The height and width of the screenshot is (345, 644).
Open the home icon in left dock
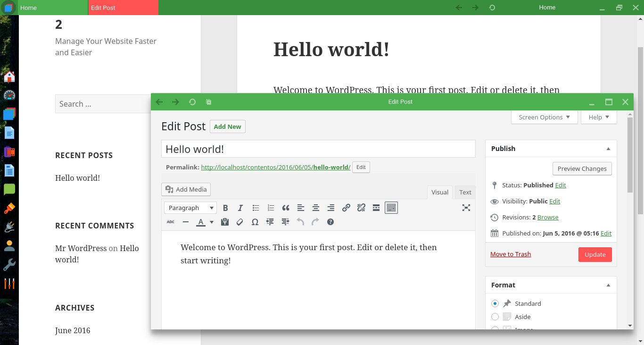[9, 76]
